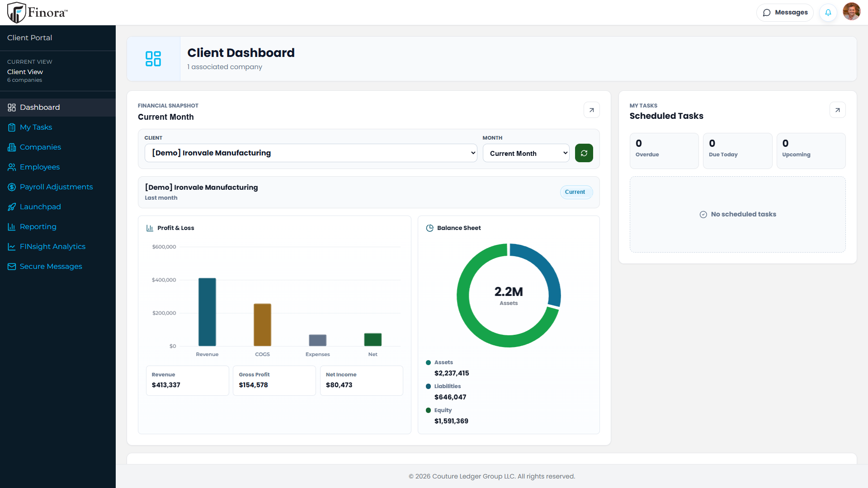Go to Dashboard in the sidebar
The width and height of the screenshot is (868, 488).
(x=58, y=108)
